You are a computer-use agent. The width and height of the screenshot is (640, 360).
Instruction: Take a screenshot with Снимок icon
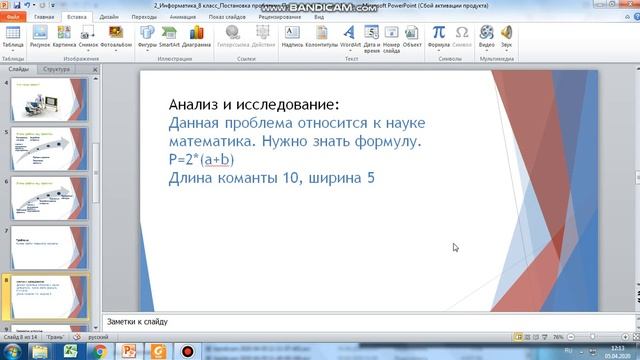(x=87, y=32)
